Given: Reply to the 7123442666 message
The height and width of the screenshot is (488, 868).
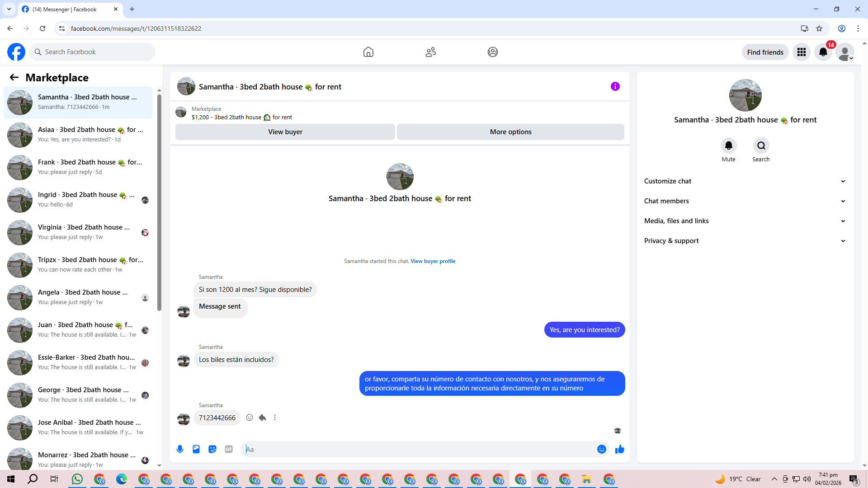Looking at the screenshot, I should point(262,418).
